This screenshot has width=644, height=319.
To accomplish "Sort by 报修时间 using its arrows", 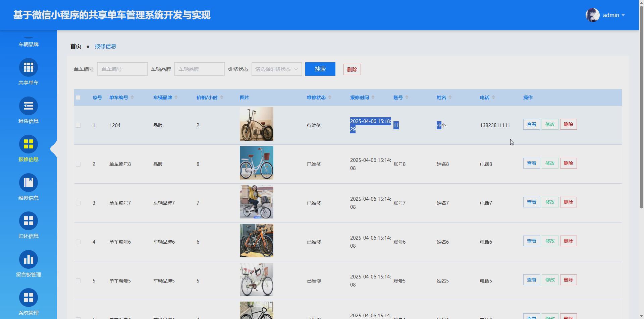I will point(373,97).
